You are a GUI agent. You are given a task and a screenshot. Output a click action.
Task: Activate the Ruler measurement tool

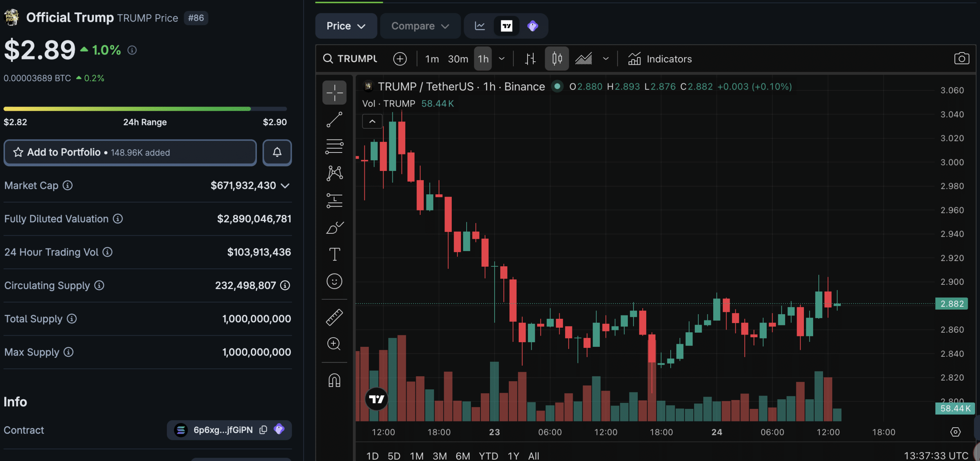(x=334, y=317)
